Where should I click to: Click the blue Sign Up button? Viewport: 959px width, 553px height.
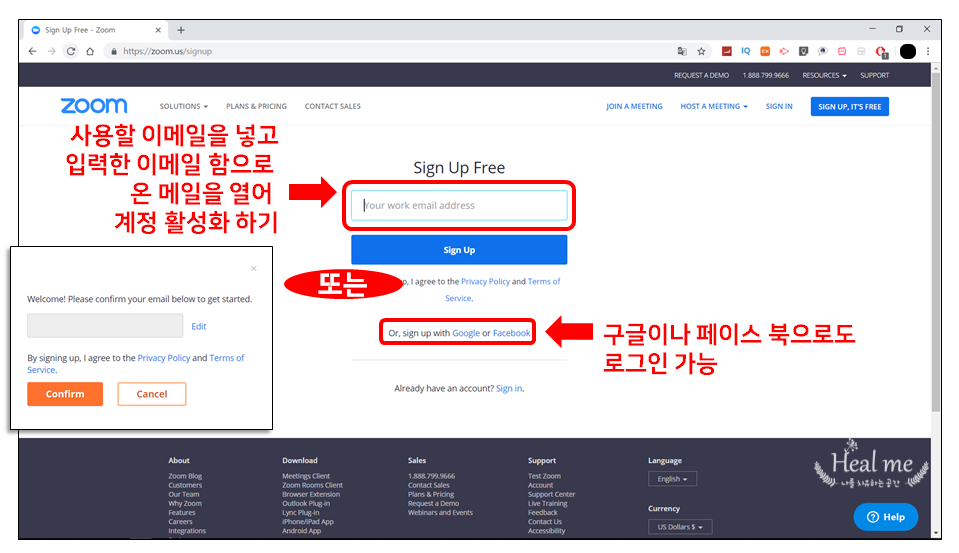pyautogui.click(x=459, y=250)
